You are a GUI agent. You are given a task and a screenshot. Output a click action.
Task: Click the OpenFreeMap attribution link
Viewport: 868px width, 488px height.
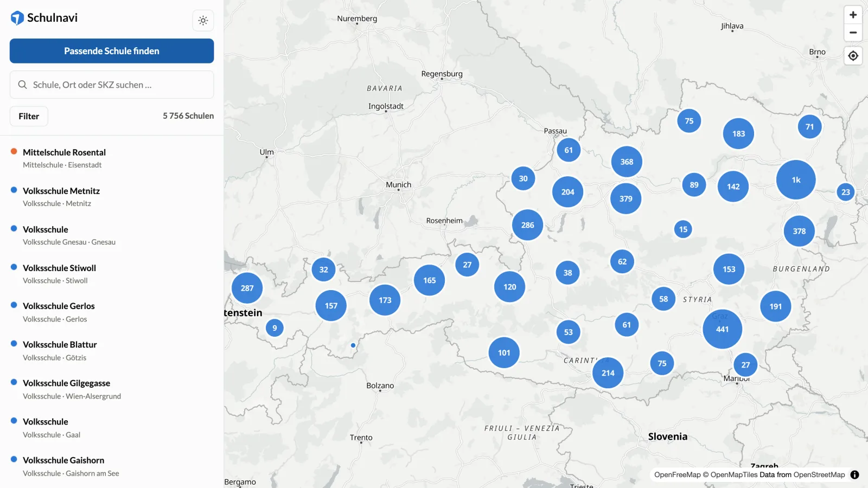677,474
